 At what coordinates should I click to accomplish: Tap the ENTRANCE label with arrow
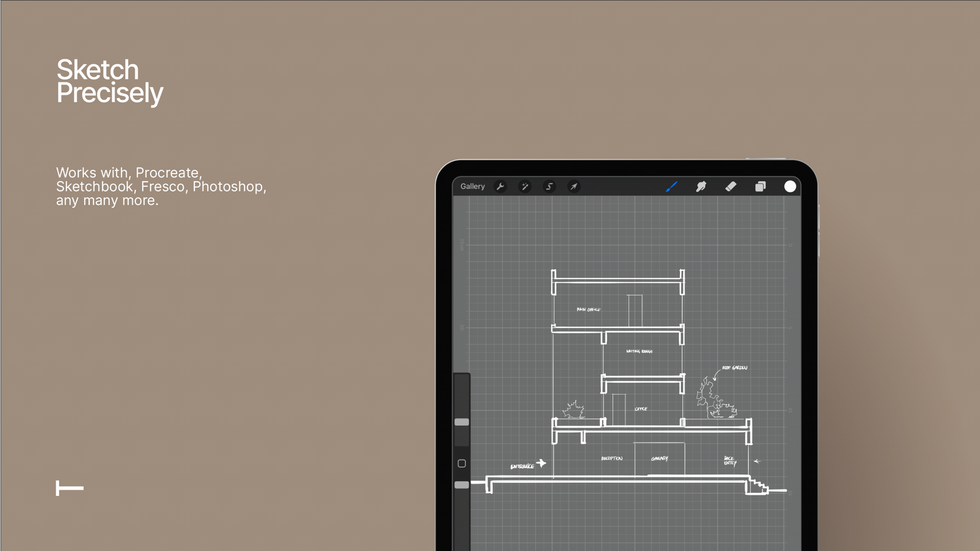523,466
